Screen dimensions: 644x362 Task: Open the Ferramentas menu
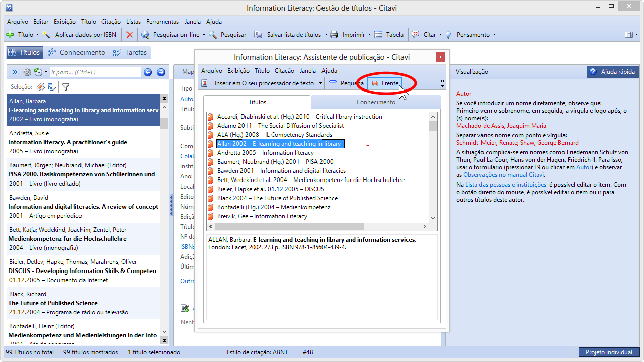point(163,22)
